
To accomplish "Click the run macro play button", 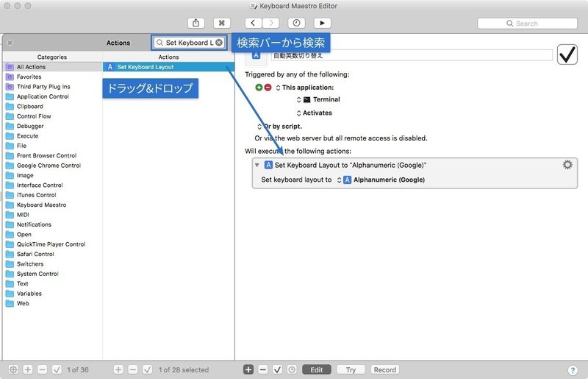I will click(x=322, y=23).
